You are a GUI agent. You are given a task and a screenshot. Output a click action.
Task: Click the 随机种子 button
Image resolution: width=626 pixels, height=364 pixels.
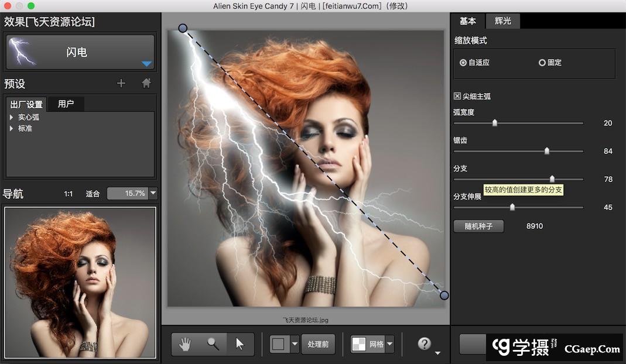[x=478, y=226]
